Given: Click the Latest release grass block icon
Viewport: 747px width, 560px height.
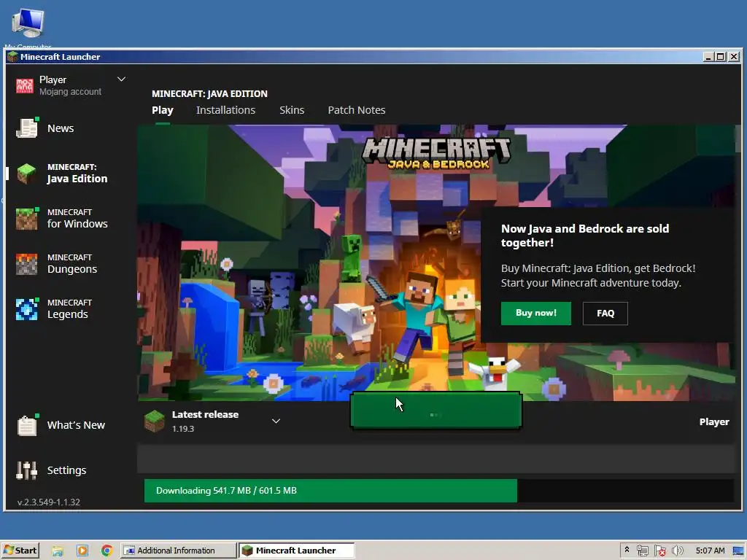Looking at the screenshot, I should [x=155, y=421].
